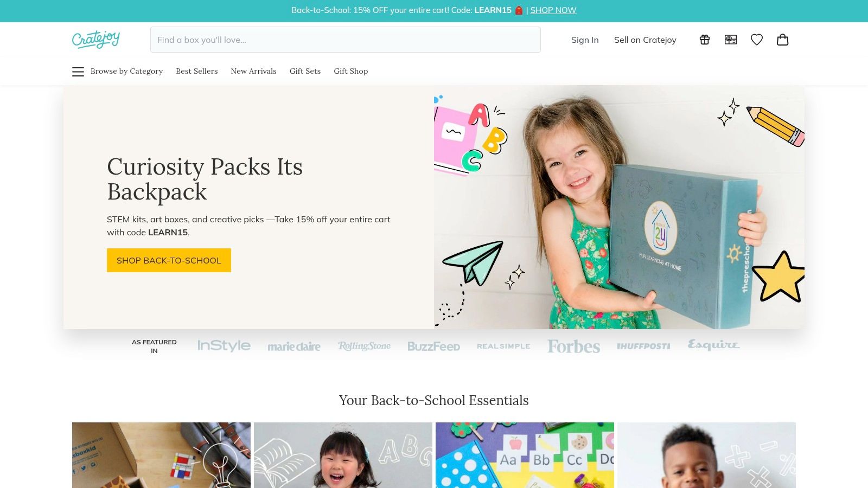
Task: Click the InStyle featured logo
Action: [224, 346]
